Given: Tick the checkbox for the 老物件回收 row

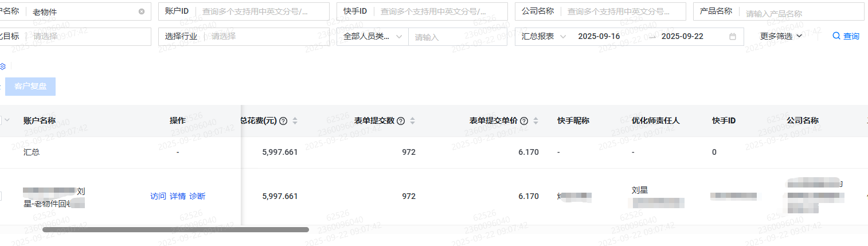Looking at the screenshot, I should click(1, 196).
